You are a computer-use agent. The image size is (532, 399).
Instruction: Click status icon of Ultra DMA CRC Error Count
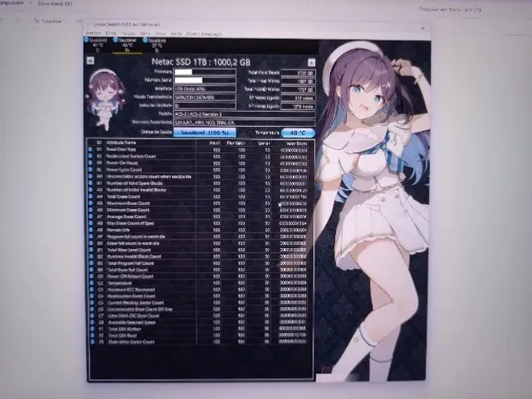click(x=92, y=316)
